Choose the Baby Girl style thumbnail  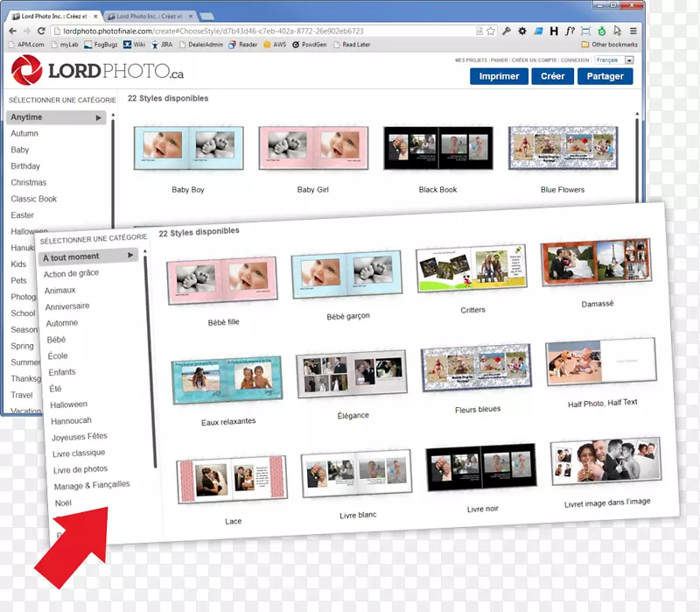[x=313, y=148]
